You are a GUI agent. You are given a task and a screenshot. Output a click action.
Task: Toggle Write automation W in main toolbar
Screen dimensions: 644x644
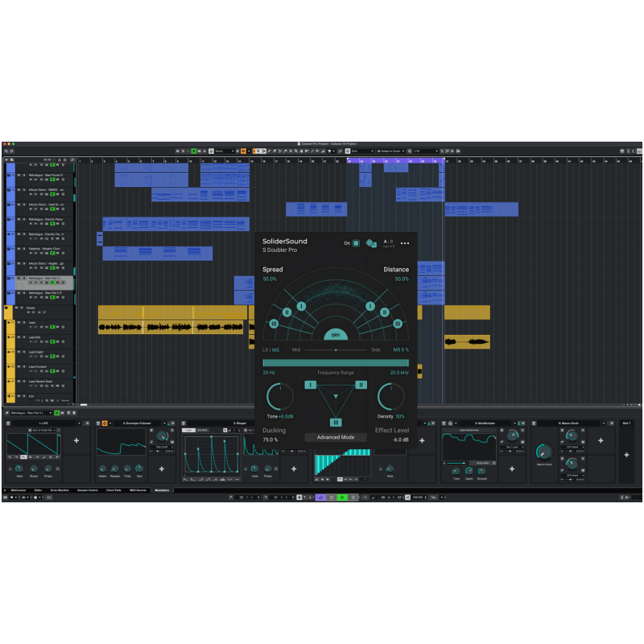[199, 151]
